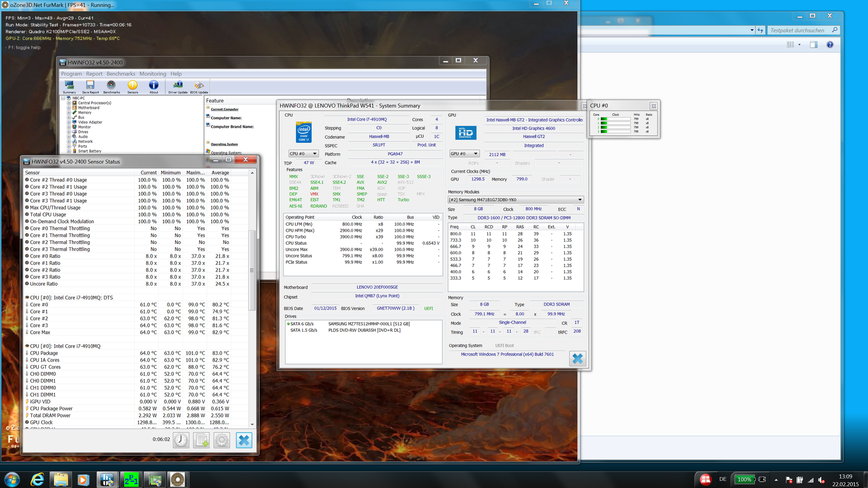868x488 pixels.
Task: Click the Sensor column header
Action: click(79, 173)
